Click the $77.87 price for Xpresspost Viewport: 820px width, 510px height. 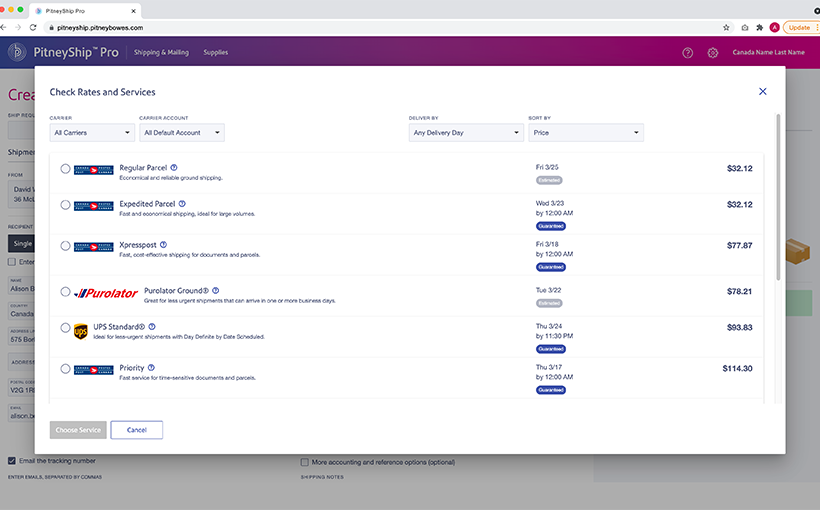coord(739,245)
